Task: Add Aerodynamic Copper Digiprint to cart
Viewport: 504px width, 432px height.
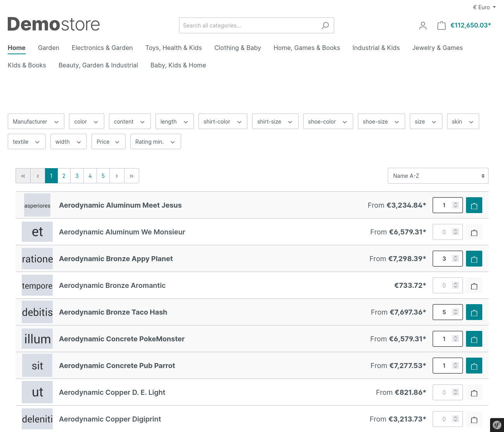Action: [x=474, y=419]
